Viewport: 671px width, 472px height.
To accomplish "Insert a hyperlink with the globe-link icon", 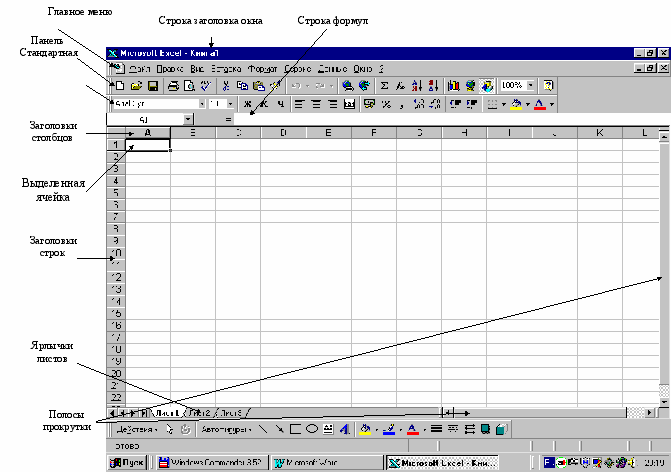I will [x=348, y=86].
